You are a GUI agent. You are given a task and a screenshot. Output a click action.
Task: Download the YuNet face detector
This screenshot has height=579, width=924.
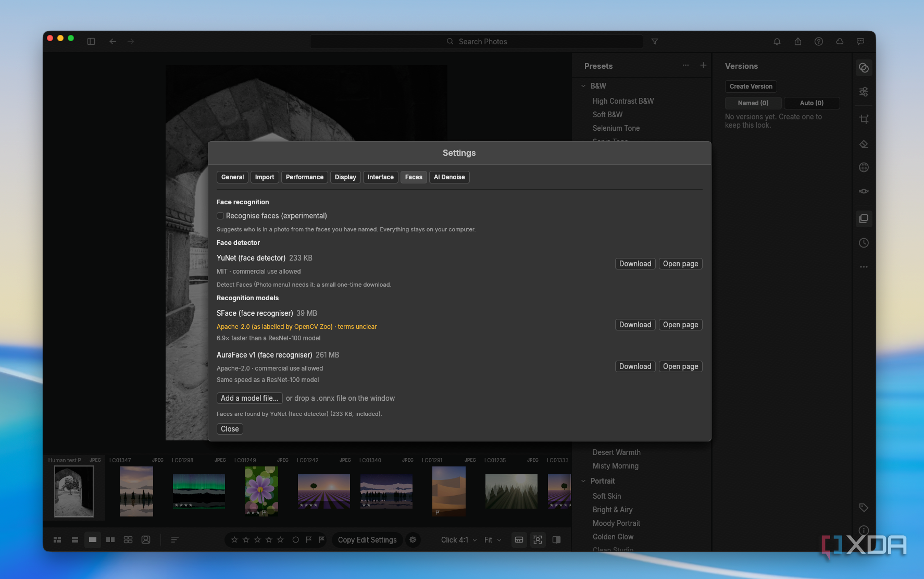(635, 264)
